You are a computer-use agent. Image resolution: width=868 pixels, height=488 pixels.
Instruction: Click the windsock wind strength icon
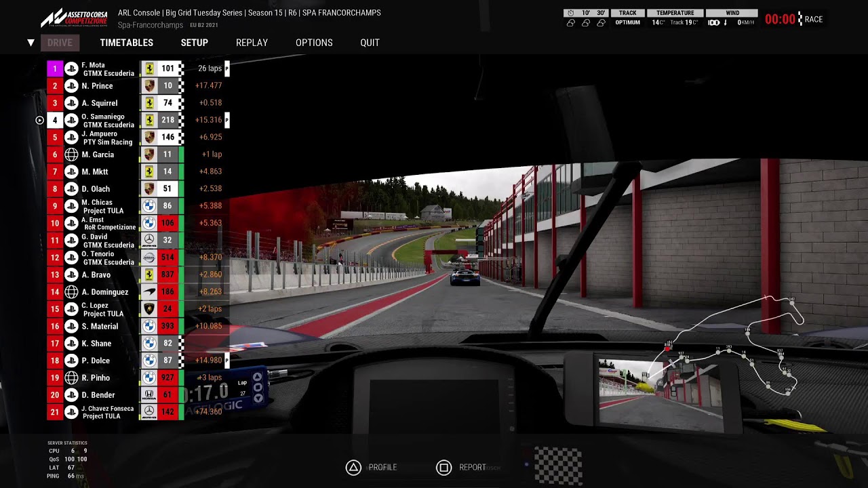click(713, 23)
